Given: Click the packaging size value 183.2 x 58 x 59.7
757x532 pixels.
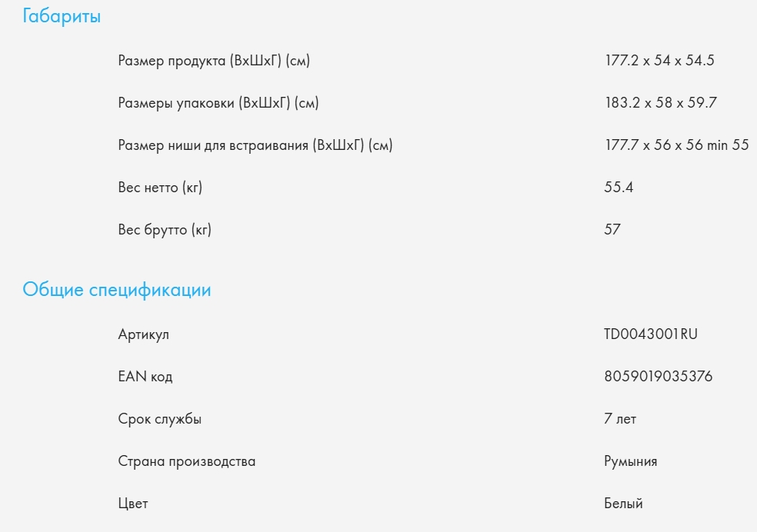Looking at the screenshot, I should point(661,103).
